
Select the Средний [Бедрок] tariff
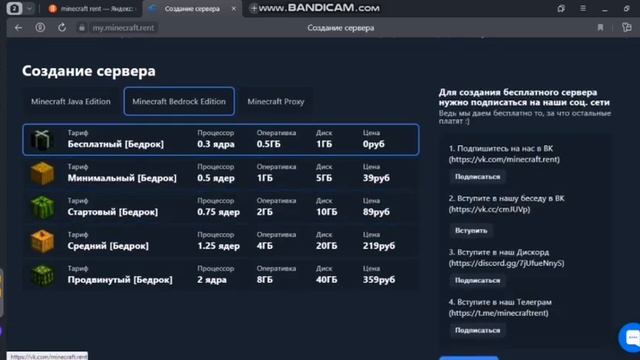point(221,241)
